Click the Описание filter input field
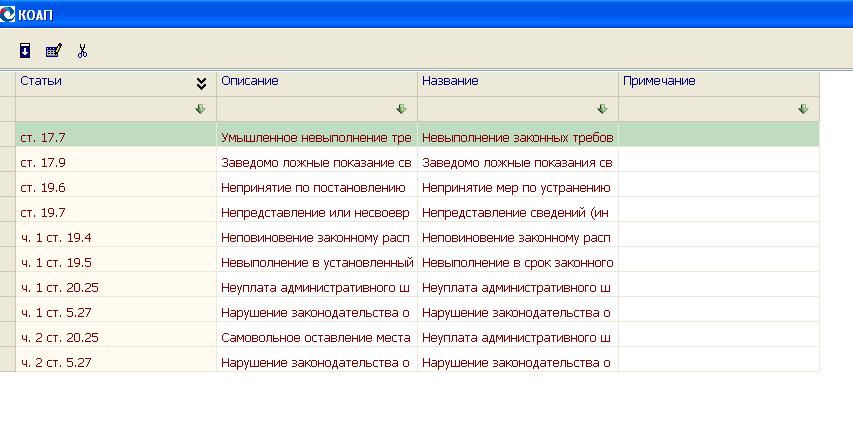853x429 pixels. 317,109
